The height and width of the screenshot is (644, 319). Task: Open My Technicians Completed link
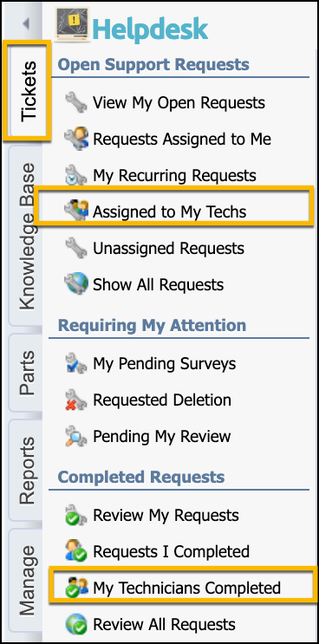click(186, 588)
